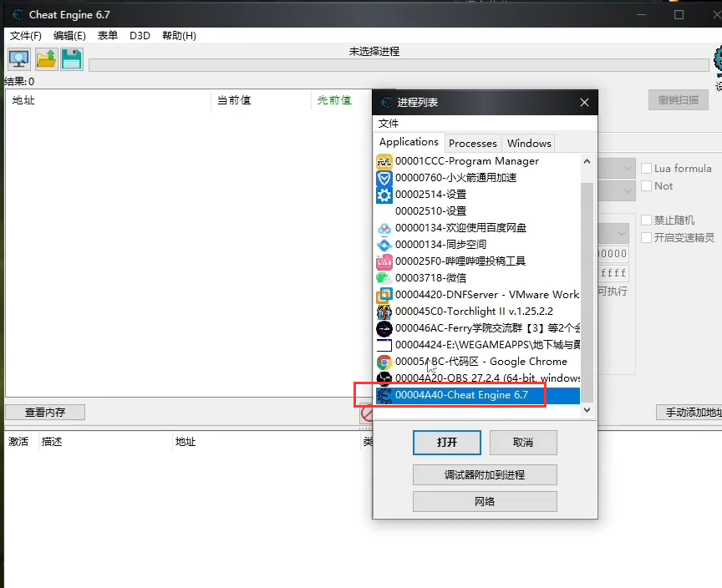Viewport: 722px width, 588px height.
Task: Click the 进程列表 dialog title icon
Action: 386,102
